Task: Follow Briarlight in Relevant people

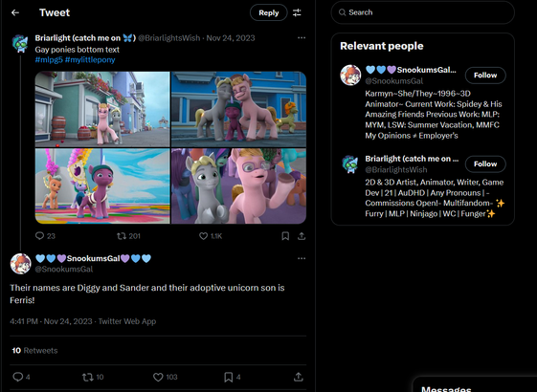Action: pos(485,164)
